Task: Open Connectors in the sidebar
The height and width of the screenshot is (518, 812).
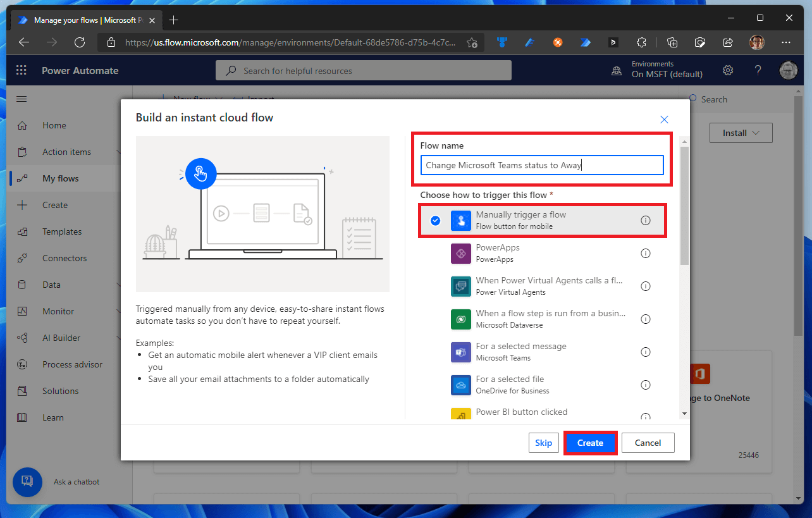Action: (66, 258)
